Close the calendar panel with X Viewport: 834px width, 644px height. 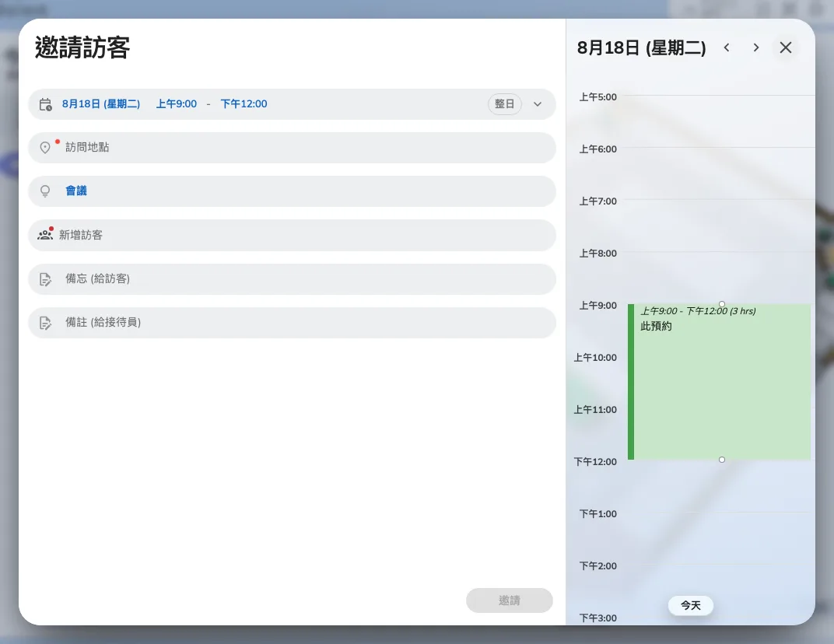(786, 48)
